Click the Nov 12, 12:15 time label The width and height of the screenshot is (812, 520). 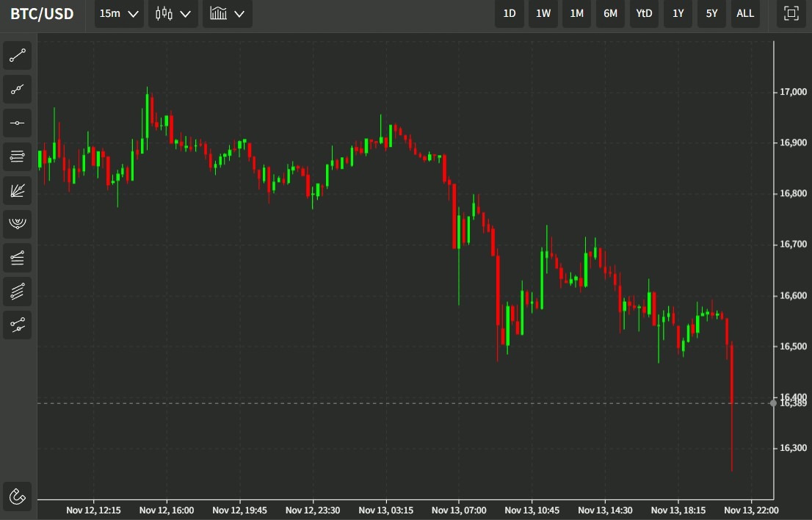(94, 510)
